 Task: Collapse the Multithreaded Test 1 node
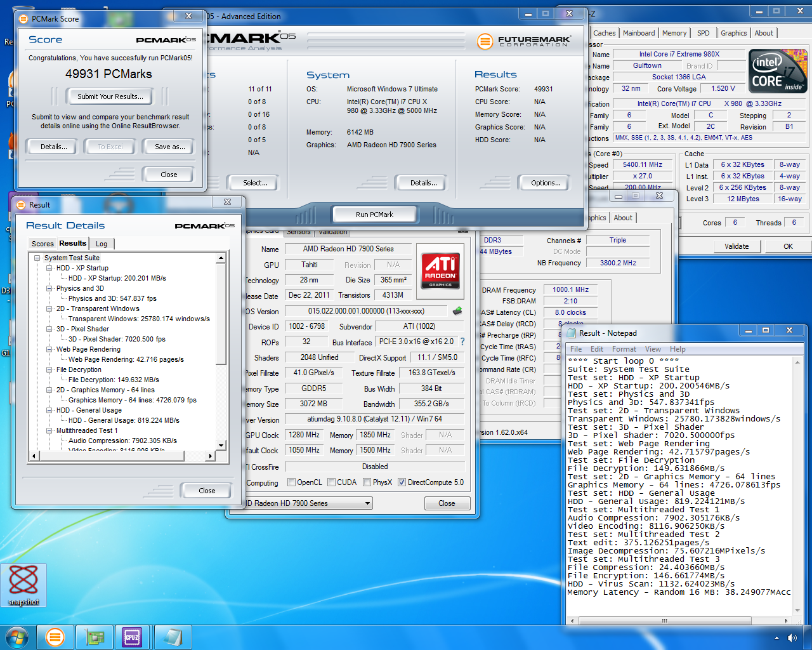[x=49, y=431]
